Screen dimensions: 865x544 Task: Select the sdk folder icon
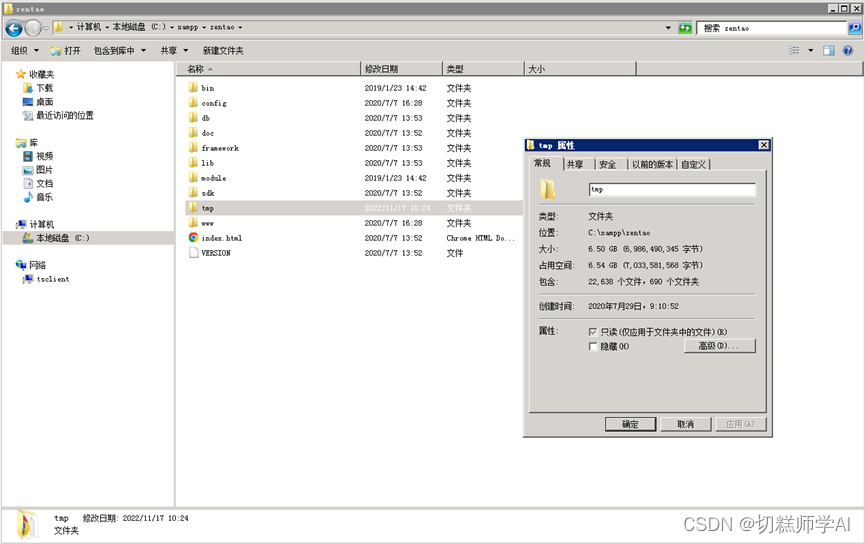click(x=193, y=193)
